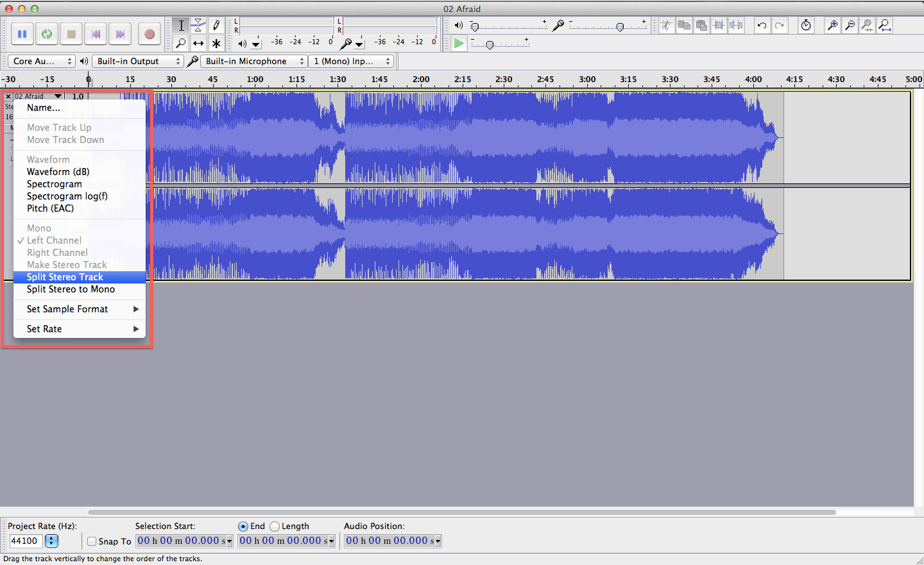The height and width of the screenshot is (565, 924).
Task: Click the Redo arrow icon
Action: 779,26
